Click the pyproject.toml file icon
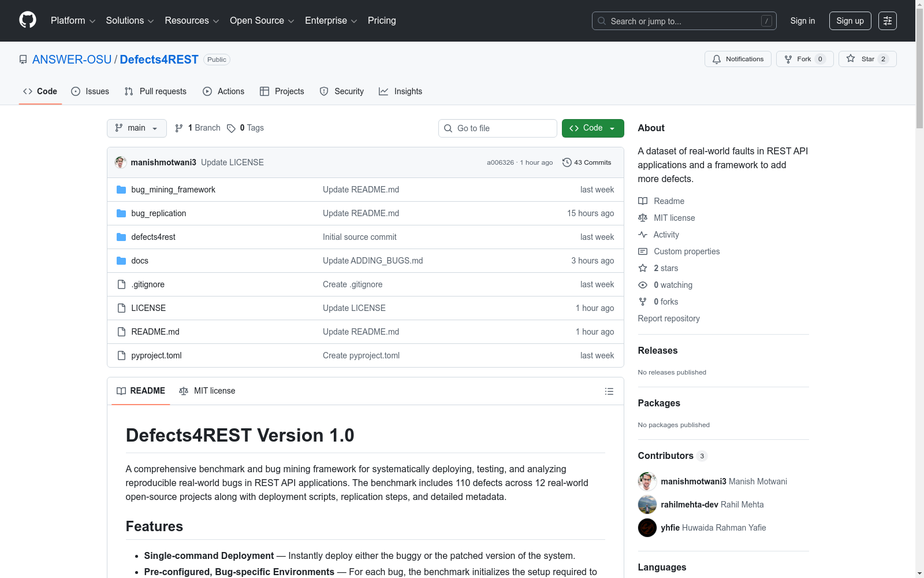The image size is (924, 578). tap(121, 355)
